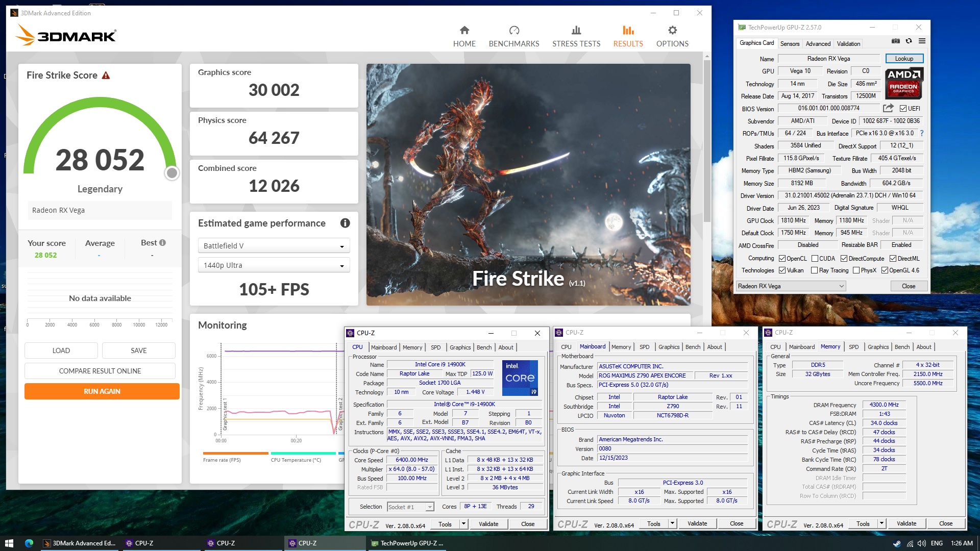The image size is (980, 551).
Task: Toggle the CUDA checkbox
Action: pyautogui.click(x=815, y=259)
